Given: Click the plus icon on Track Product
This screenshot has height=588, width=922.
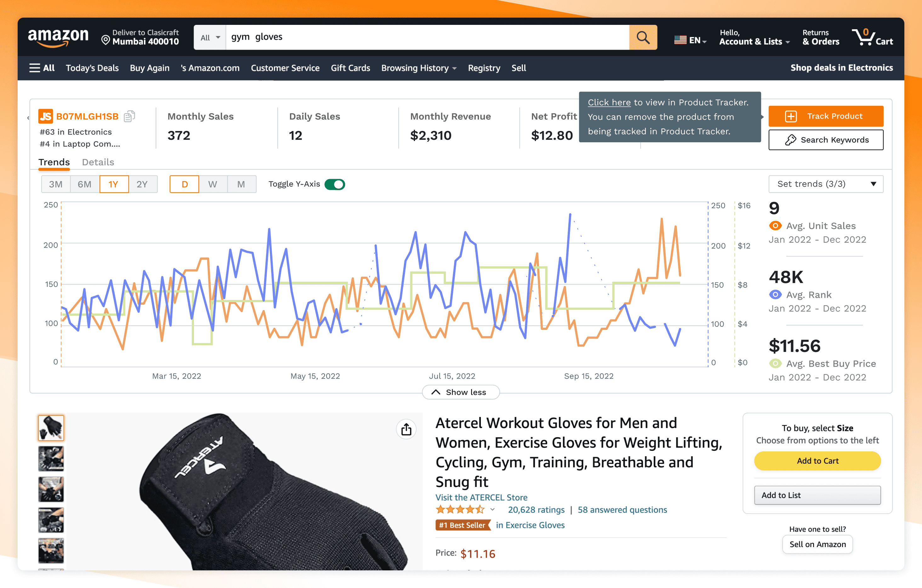Looking at the screenshot, I should pyautogui.click(x=791, y=116).
